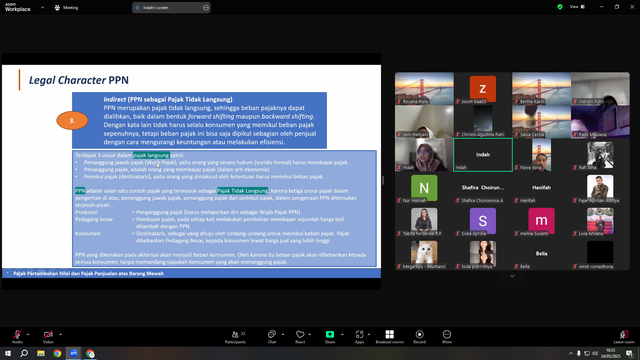Select Salsa Cecilia's video tile
640x360 pixels.
(x=541, y=122)
